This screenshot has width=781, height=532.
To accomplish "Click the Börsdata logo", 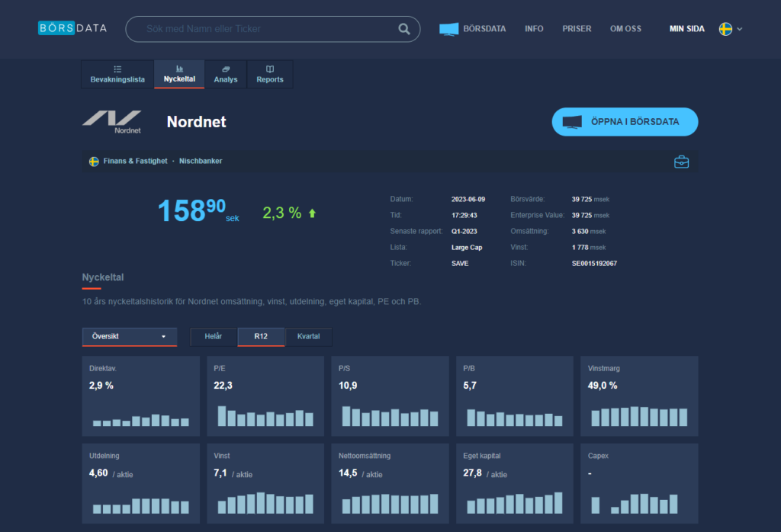I will 72,28.
